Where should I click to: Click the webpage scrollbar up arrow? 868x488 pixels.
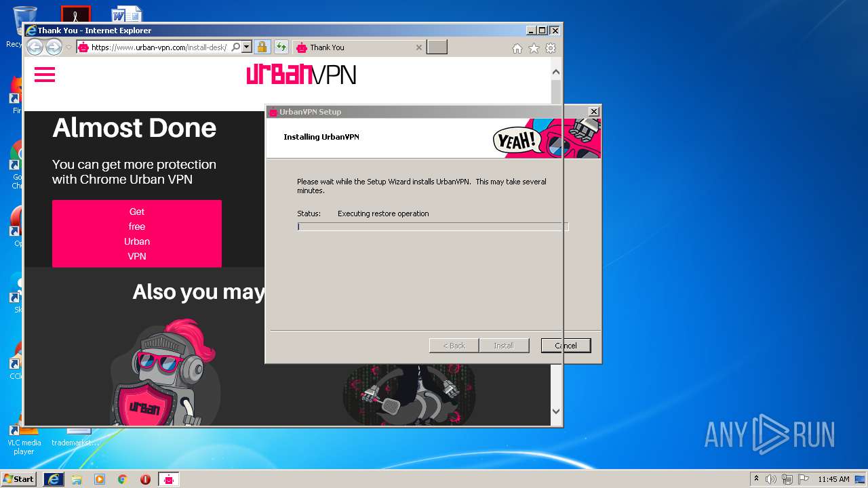click(556, 72)
